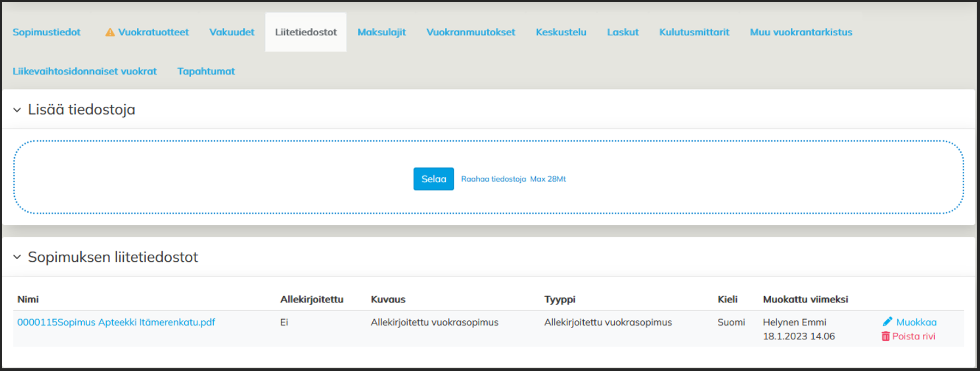Switch to the Keskustelu tab

click(561, 32)
